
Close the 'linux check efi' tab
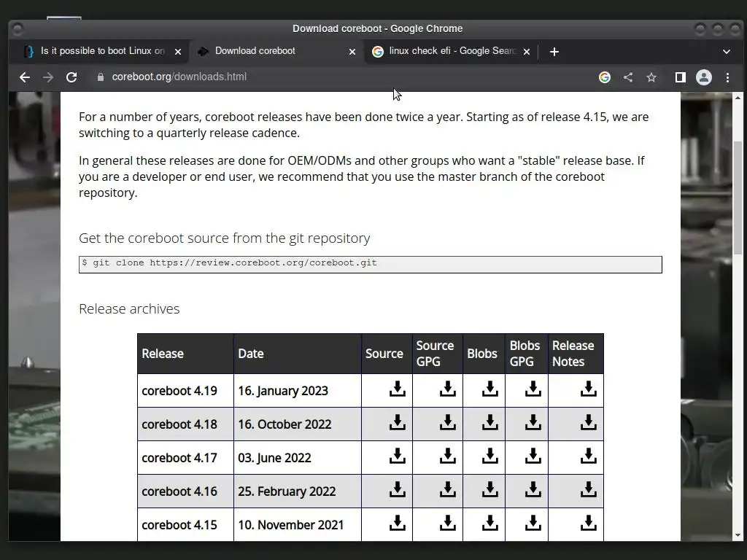pyautogui.click(x=527, y=52)
